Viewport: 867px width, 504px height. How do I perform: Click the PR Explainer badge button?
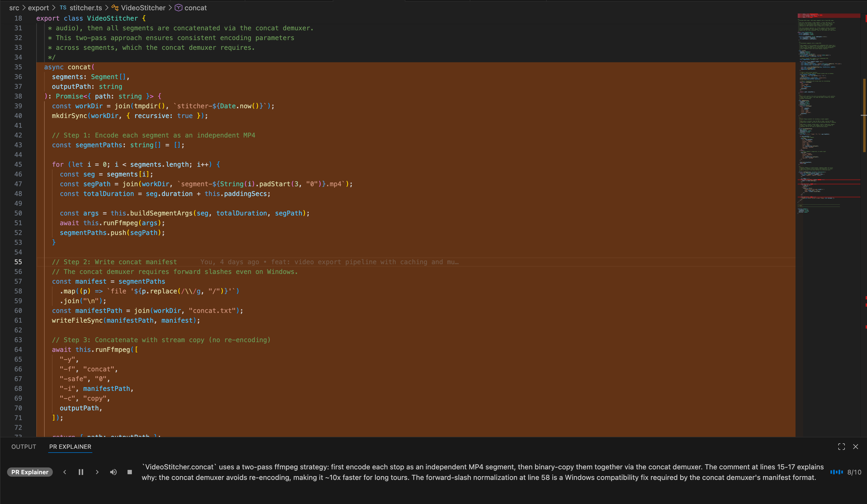[30, 472]
